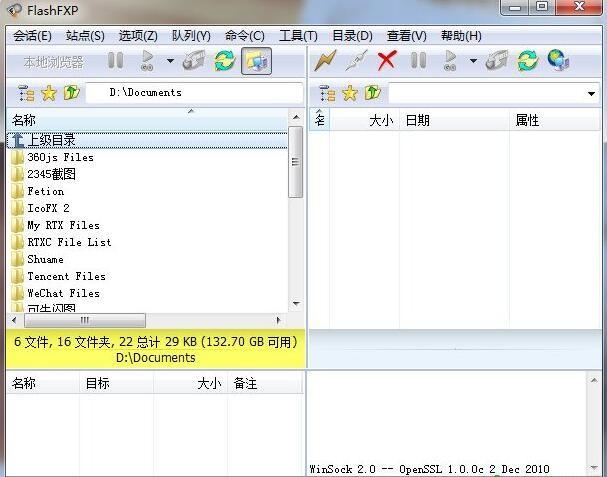The image size is (607, 477).
Task: Click the WinSock 2.0 OpenSSL log line
Action: point(429,469)
